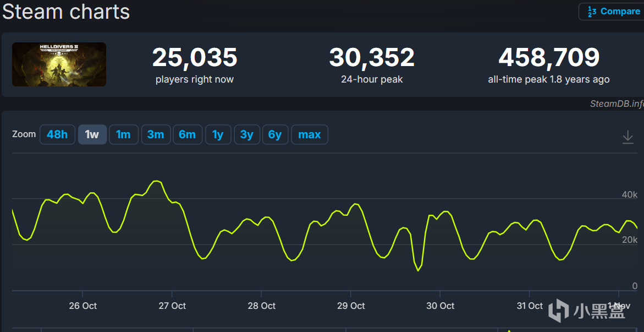This screenshot has width=644, height=332.
Task: Switch chart zoom to 3m
Action: 156,134
